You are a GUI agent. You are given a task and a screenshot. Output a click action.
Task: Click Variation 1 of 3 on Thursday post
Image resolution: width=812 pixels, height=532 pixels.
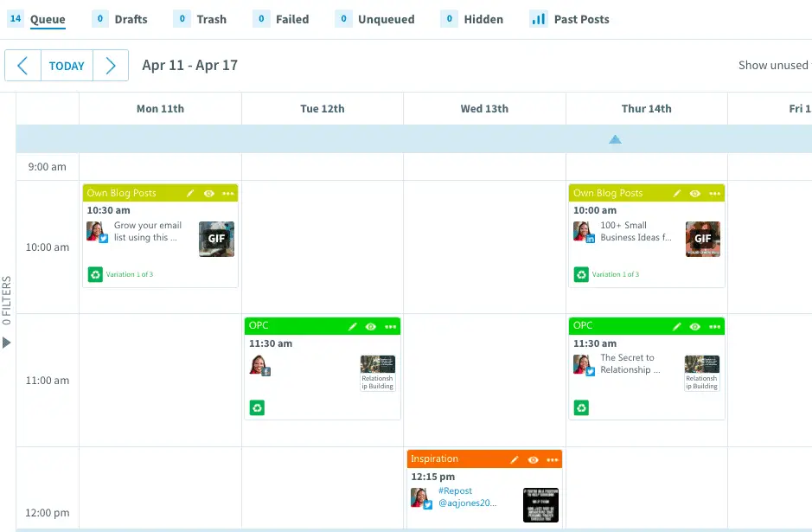point(615,274)
